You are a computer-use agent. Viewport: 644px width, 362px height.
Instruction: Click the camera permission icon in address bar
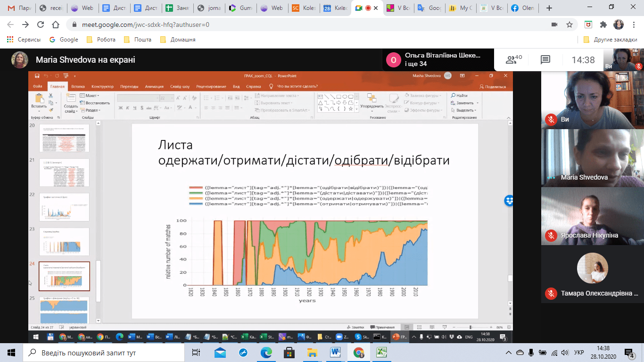pyautogui.click(x=554, y=25)
